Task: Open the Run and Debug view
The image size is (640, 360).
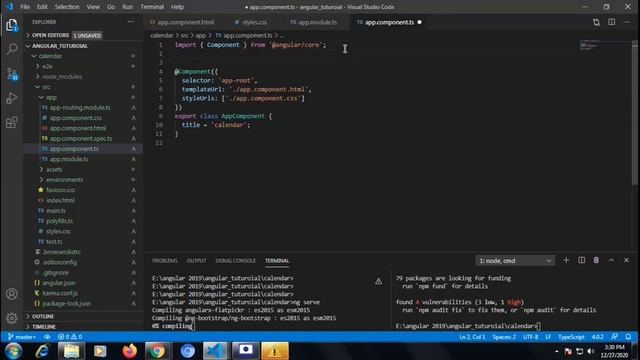Action: click(11, 98)
